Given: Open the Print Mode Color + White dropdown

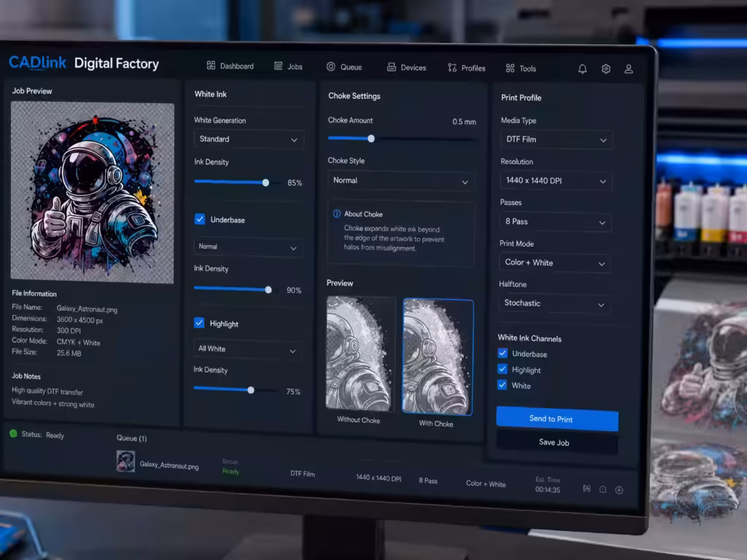Looking at the screenshot, I should pyautogui.click(x=554, y=262).
